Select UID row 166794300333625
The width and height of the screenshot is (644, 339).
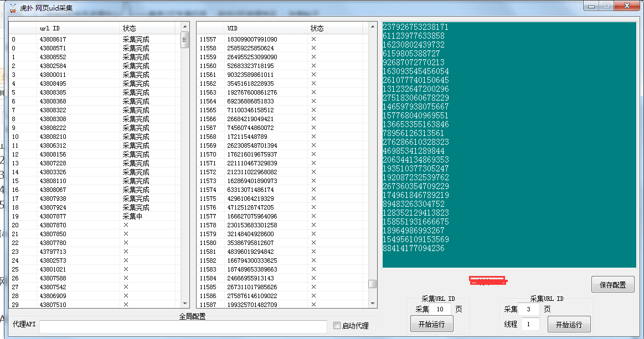(x=282, y=260)
